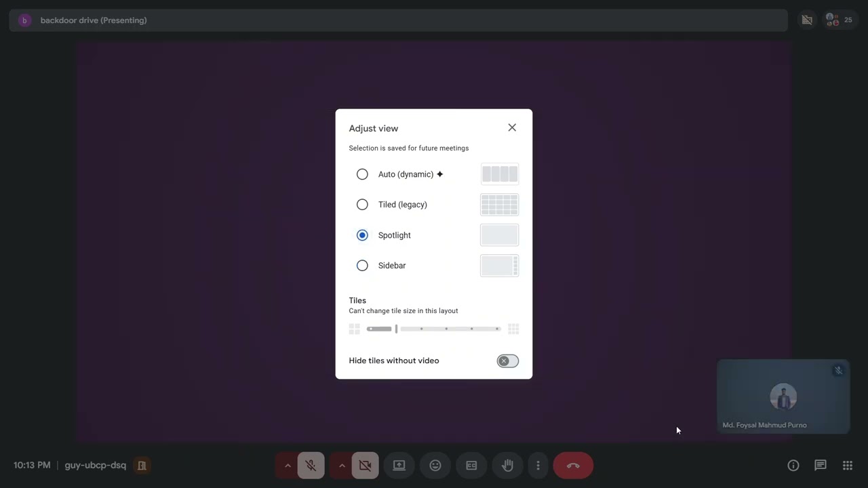Click the Sidebar layout preview thumbnail
868x488 pixels.
pos(500,266)
